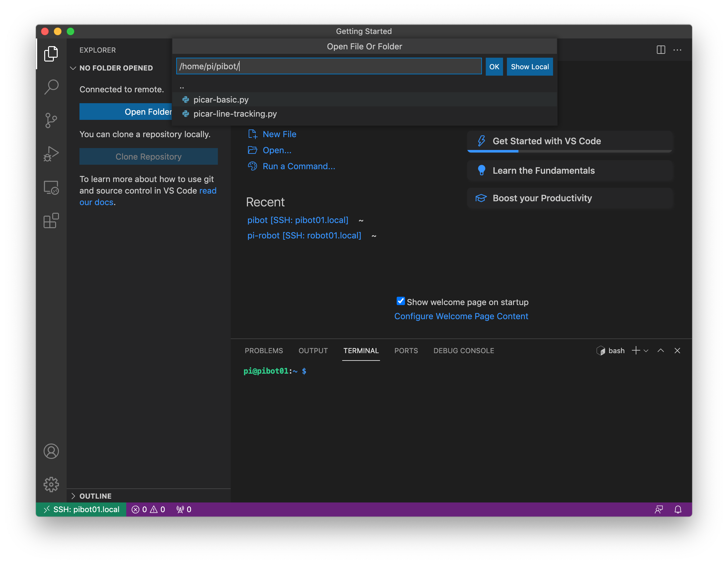Click the forwarded ports status indicator
Viewport: 728px width, 564px height.
(x=184, y=509)
